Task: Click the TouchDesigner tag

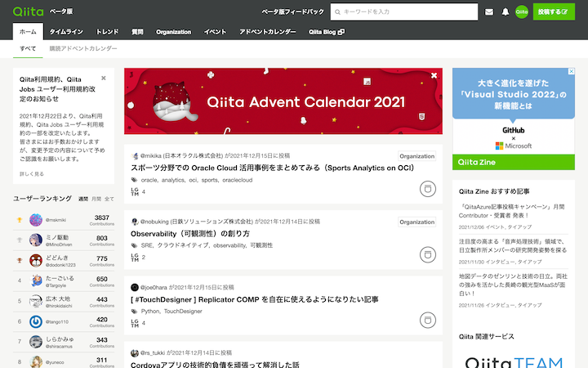Action: click(183, 312)
